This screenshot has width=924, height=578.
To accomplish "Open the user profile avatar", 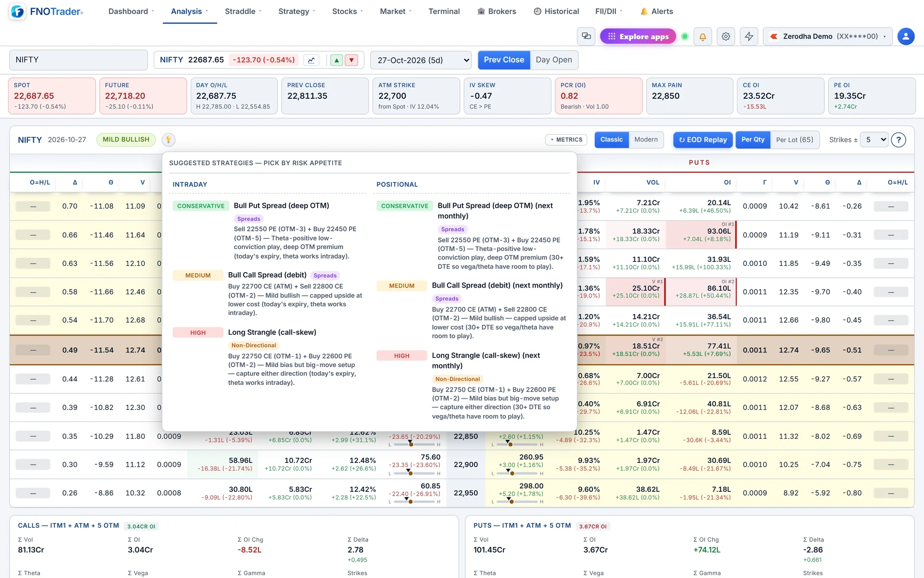I will [x=906, y=36].
